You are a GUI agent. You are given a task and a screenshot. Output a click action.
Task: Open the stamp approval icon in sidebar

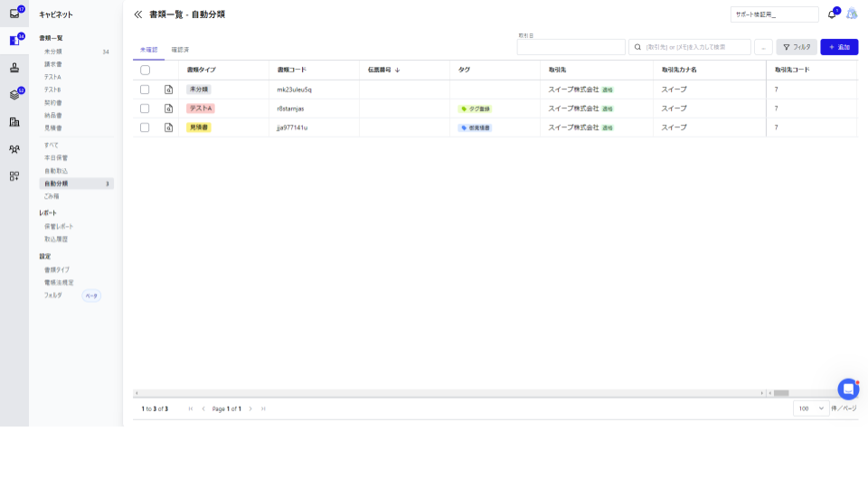click(14, 68)
